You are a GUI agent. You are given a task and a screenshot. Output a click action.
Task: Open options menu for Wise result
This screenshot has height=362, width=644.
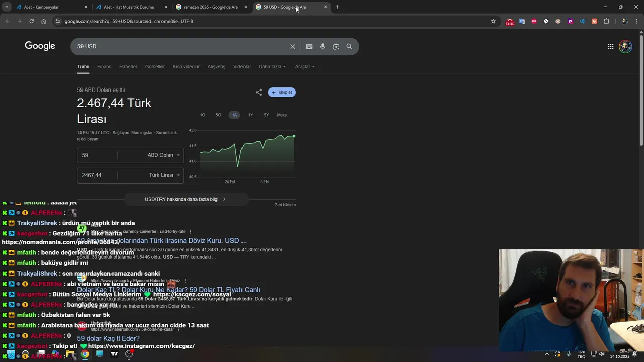[190, 232]
